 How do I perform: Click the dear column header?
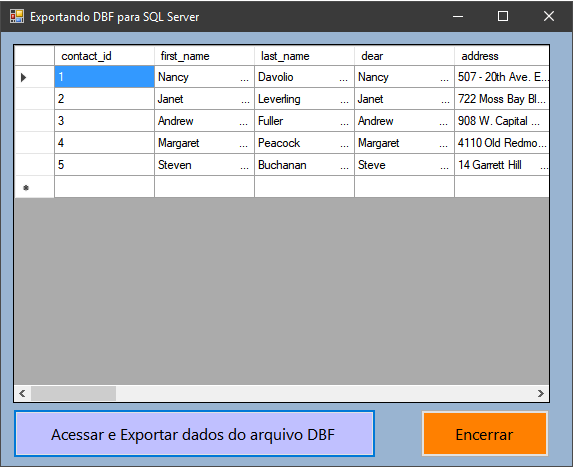(405, 56)
